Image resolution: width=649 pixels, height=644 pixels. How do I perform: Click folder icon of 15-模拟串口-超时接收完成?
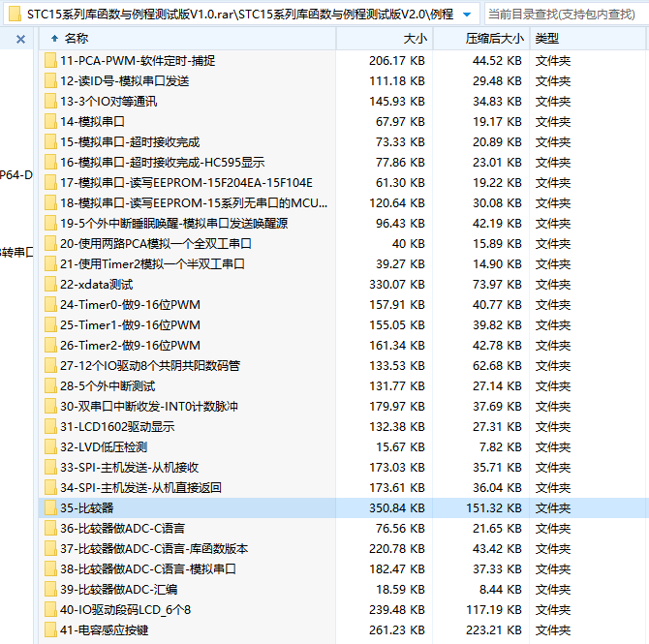tap(50, 142)
